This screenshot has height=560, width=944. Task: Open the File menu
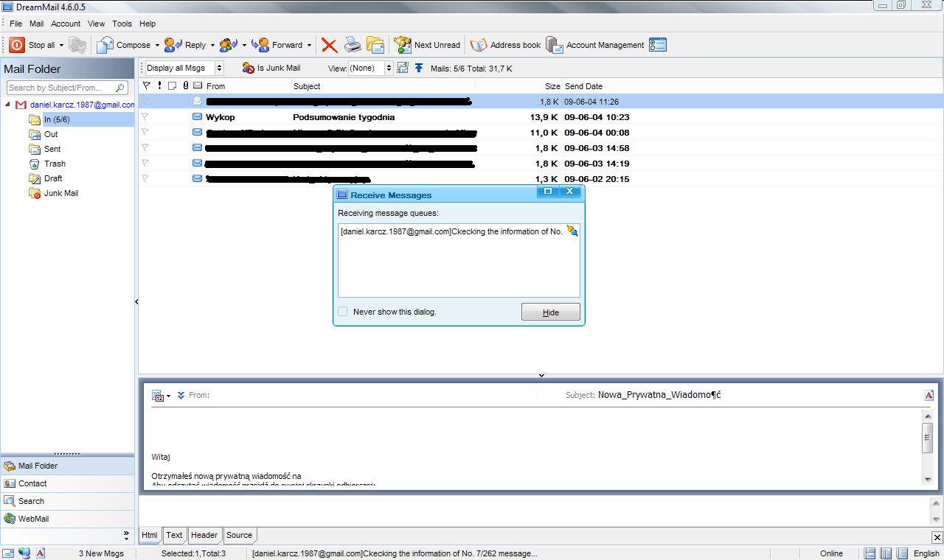(x=16, y=24)
